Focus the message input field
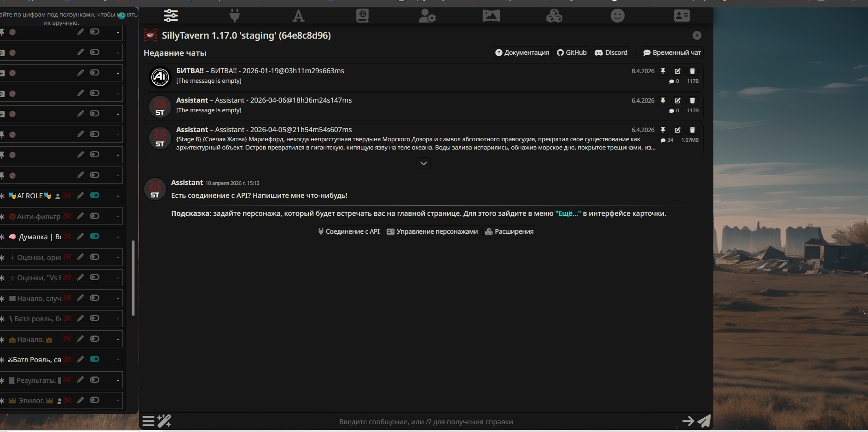 (x=426, y=421)
